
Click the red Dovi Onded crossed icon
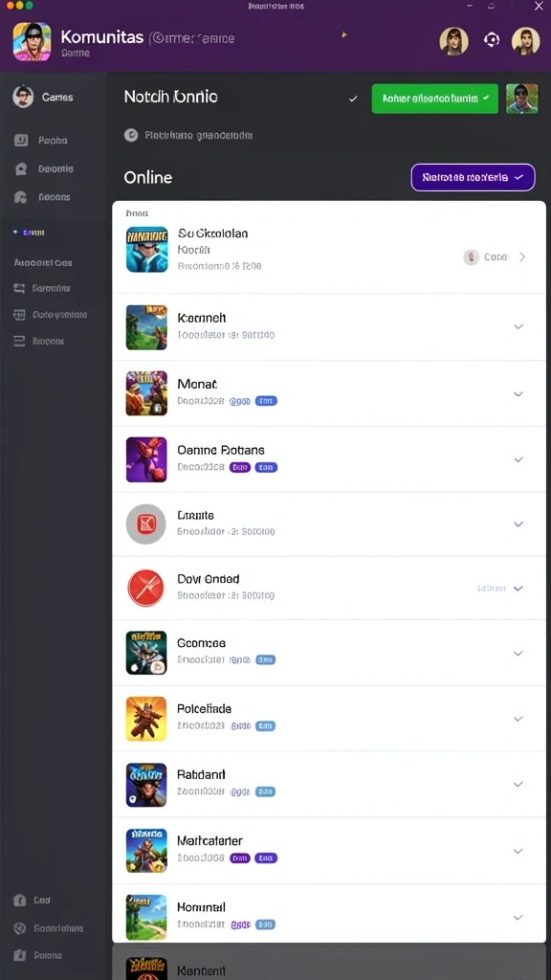145,589
